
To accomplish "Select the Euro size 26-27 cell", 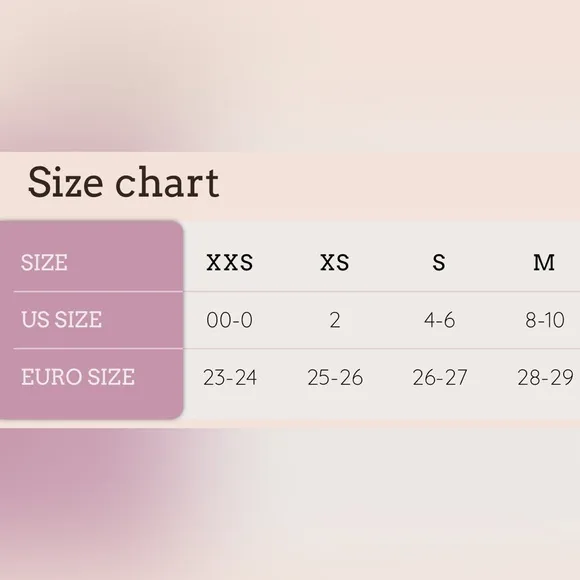I will [440, 378].
